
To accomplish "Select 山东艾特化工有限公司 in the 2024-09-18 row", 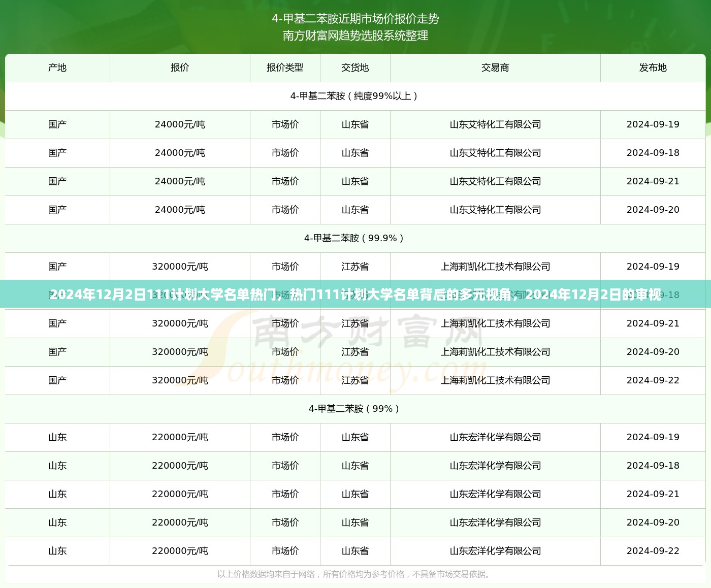I will pyautogui.click(x=495, y=153).
